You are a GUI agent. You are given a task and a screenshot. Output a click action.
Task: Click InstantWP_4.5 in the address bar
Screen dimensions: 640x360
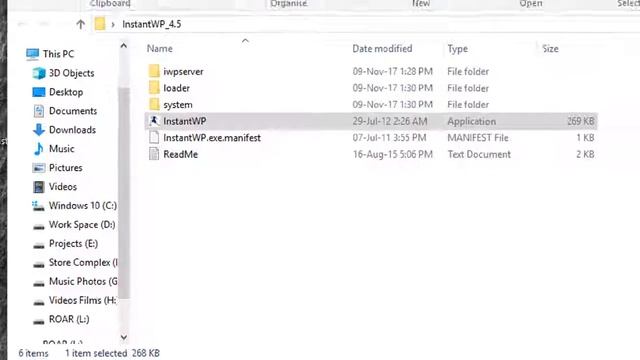(x=151, y=24)
